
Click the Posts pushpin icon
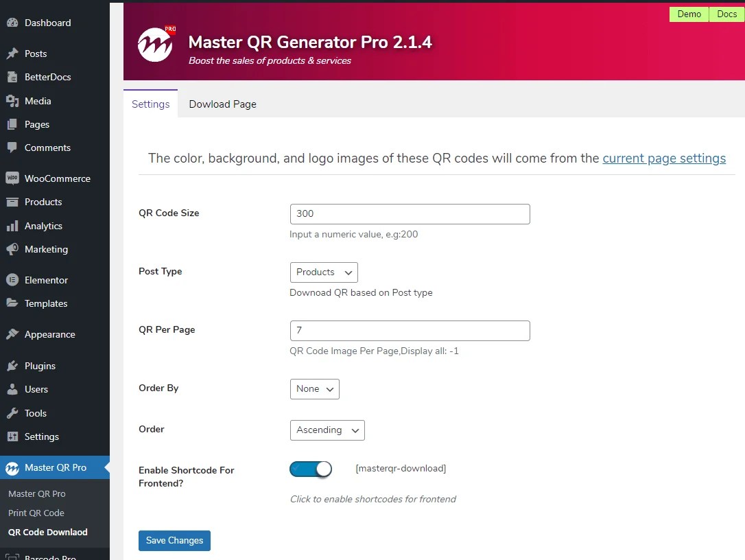[x=12, y=54]
